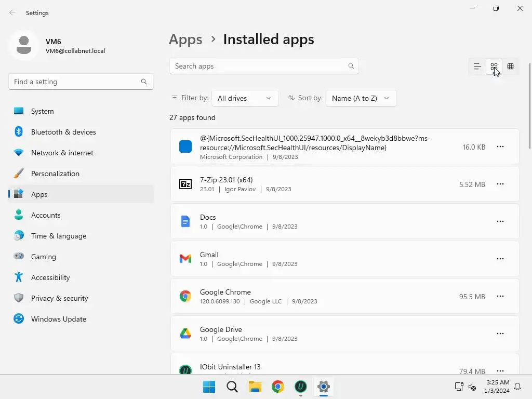The width and height of the screenshot is (532, 399).
Task: Click the Google Chrome app icon in list
Action: [185, 296]
